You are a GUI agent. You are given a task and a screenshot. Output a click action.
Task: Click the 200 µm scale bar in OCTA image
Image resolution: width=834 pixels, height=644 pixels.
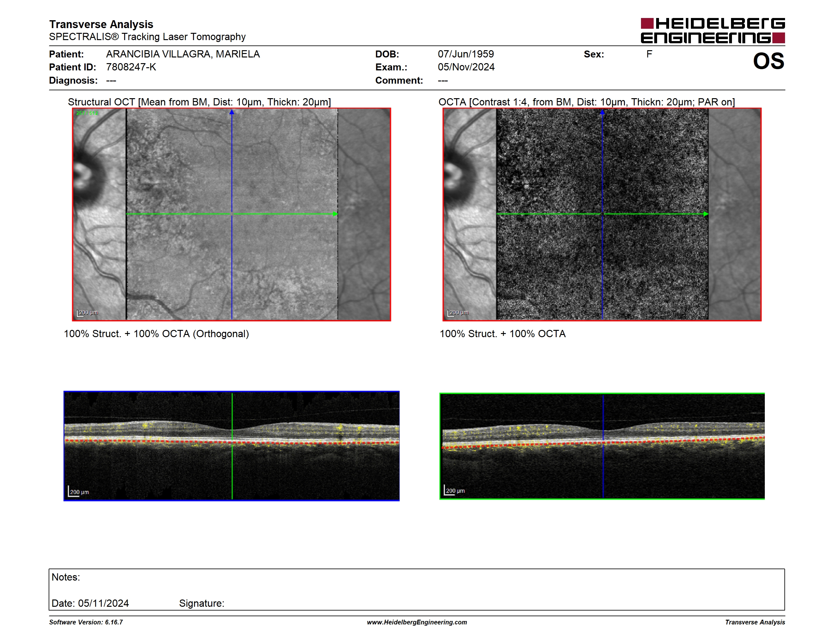tap(458, 313)
